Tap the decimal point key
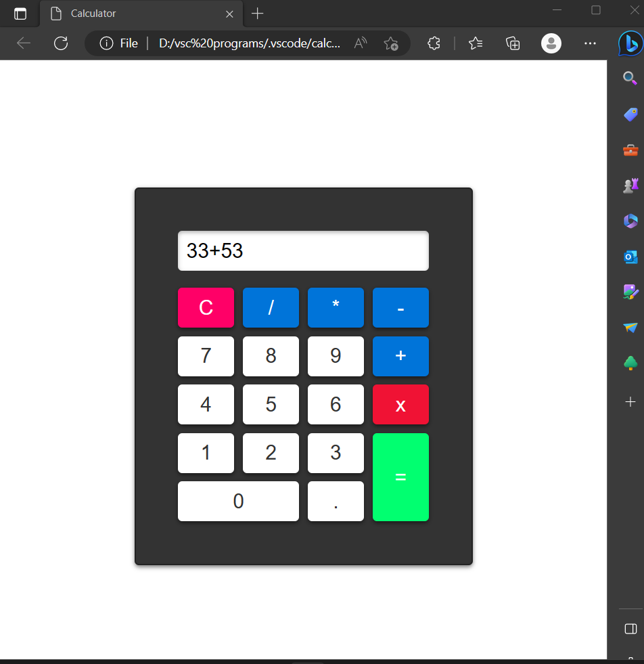This screenshot has height=664, width=644. [336, 502]
